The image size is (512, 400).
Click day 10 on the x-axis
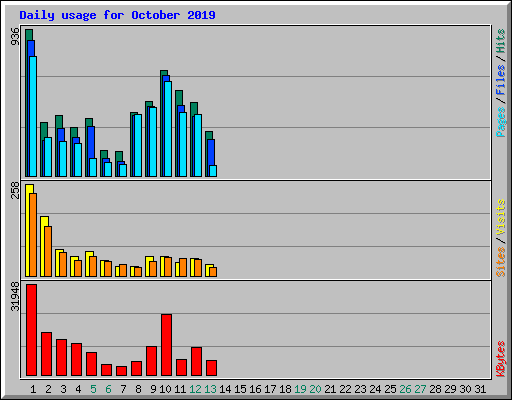point(165,389)
